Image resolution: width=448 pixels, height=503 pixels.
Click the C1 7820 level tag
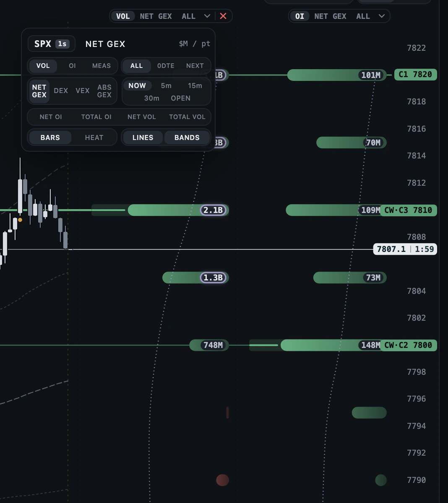pos(415,75)
